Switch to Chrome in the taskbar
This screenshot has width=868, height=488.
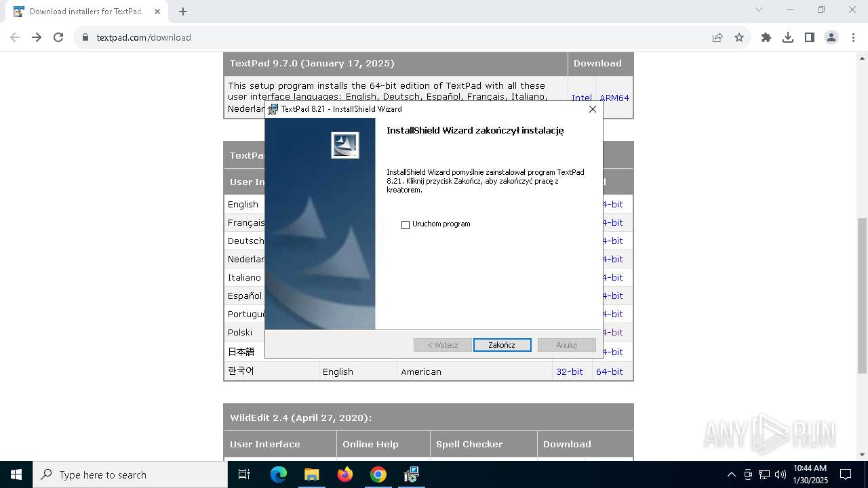click(x=378, y=474)
